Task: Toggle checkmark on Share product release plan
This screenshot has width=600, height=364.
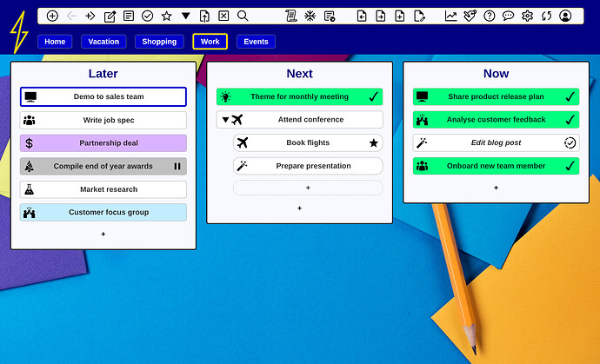Action: pyautogui.click(x=570, y=97)
